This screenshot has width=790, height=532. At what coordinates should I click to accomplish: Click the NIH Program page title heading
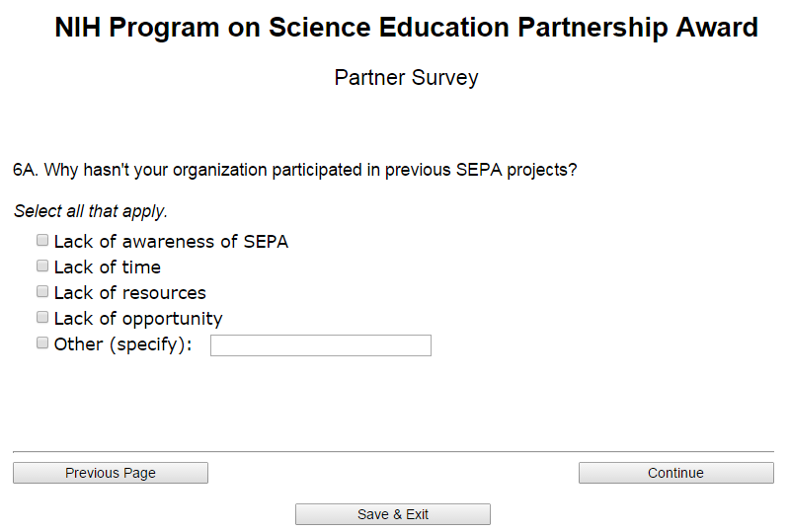406,28
